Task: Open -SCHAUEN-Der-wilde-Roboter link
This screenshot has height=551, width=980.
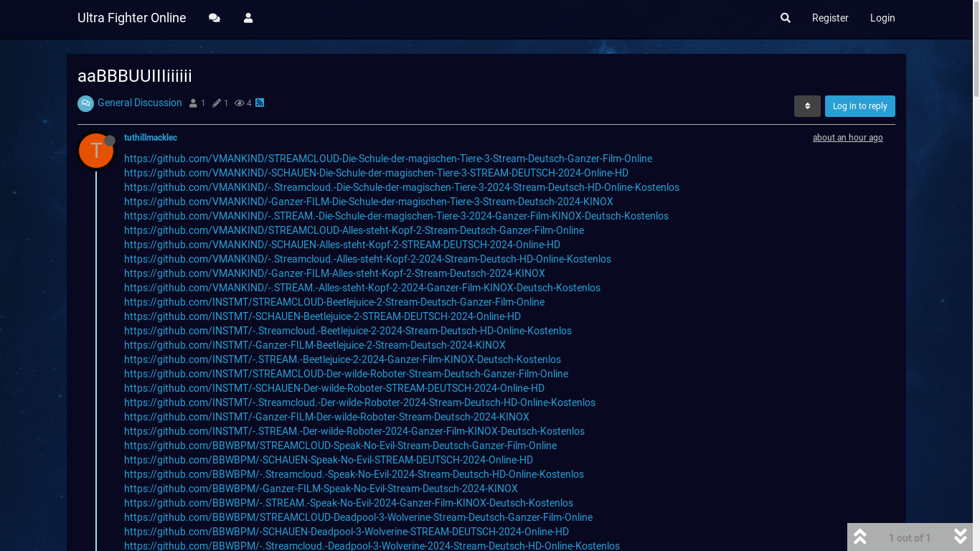Action: click(334, 388)
